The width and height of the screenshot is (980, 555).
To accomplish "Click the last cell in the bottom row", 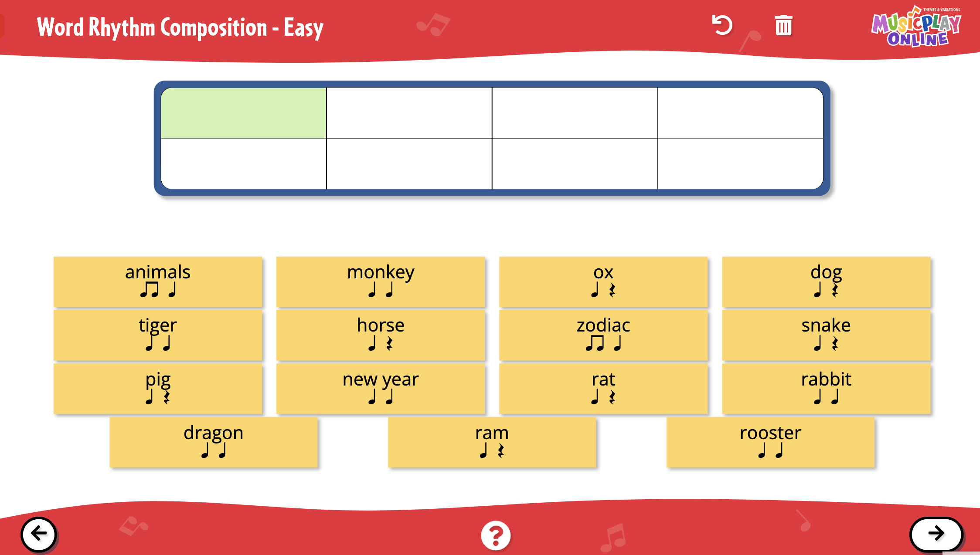I will [740, 164].
